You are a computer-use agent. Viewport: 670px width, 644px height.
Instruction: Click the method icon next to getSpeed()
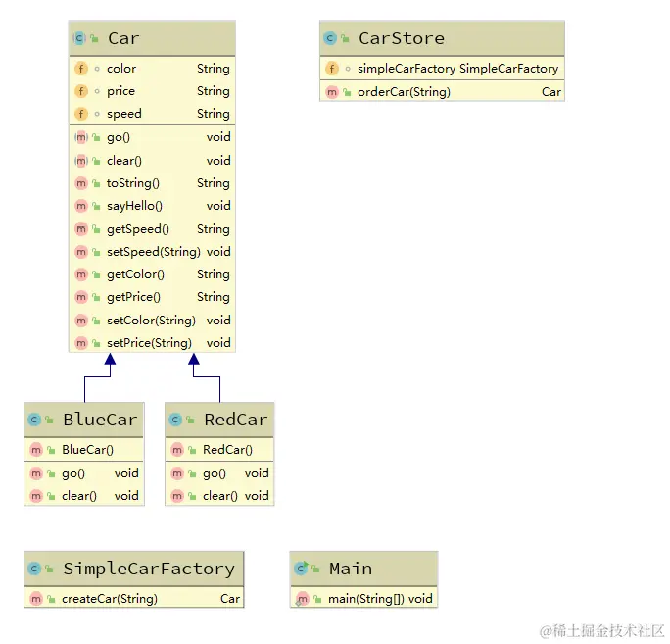coord(81,229)
